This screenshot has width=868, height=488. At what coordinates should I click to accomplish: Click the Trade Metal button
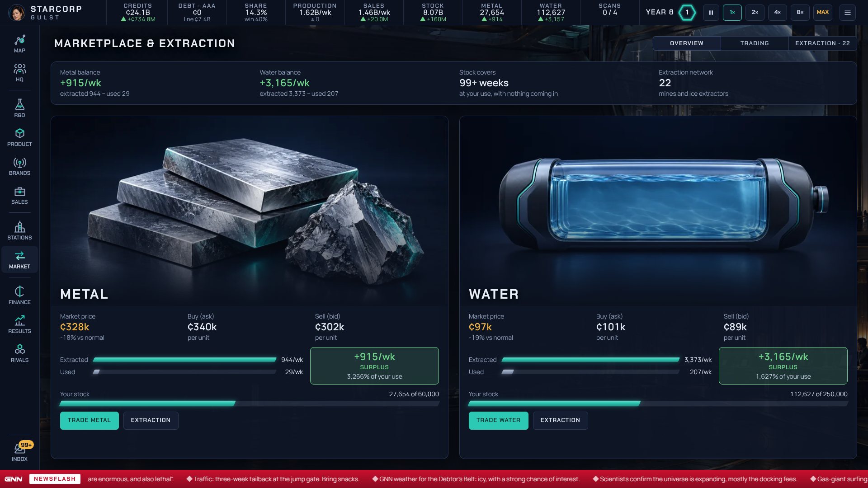pos(89,420)
